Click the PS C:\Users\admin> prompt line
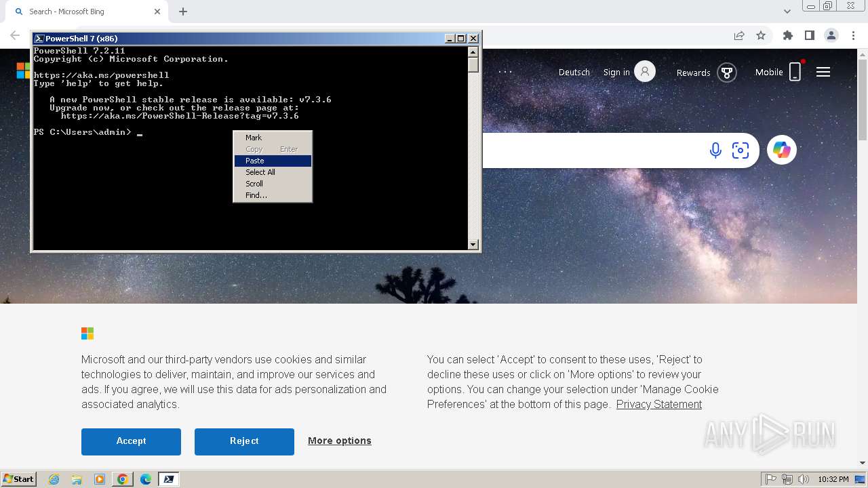 [x=83, y=132]
